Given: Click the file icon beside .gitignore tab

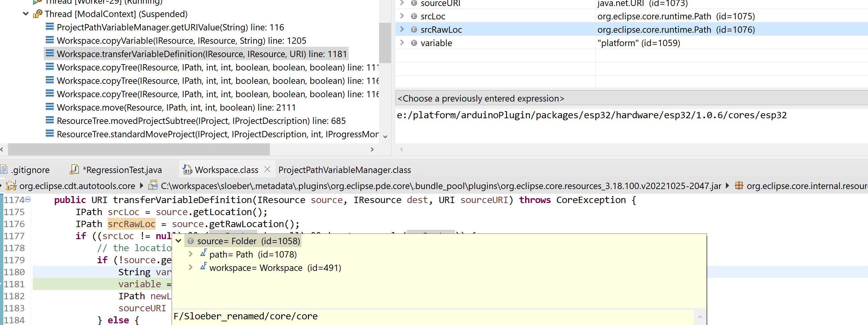Looking at the screenshot, I should coord(3,169).
